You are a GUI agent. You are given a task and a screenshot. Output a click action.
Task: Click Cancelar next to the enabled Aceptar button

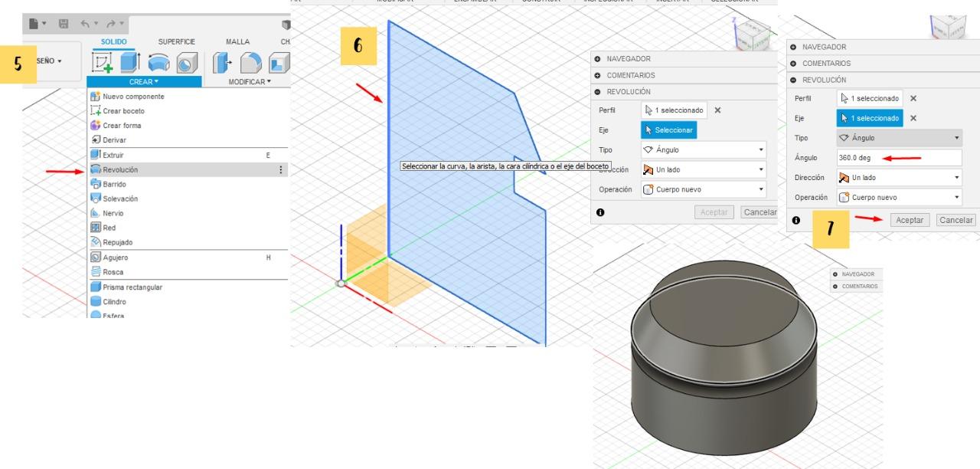click(956, 220)
